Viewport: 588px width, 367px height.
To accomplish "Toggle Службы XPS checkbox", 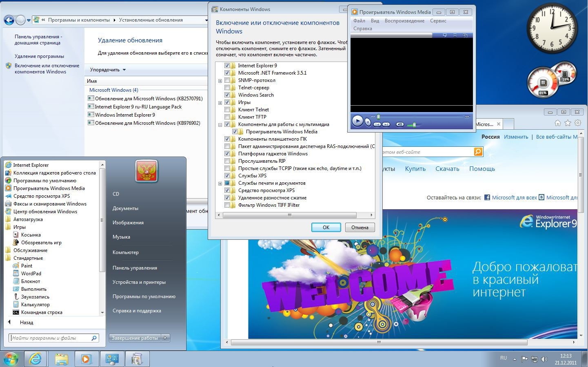I will (227, 175).
